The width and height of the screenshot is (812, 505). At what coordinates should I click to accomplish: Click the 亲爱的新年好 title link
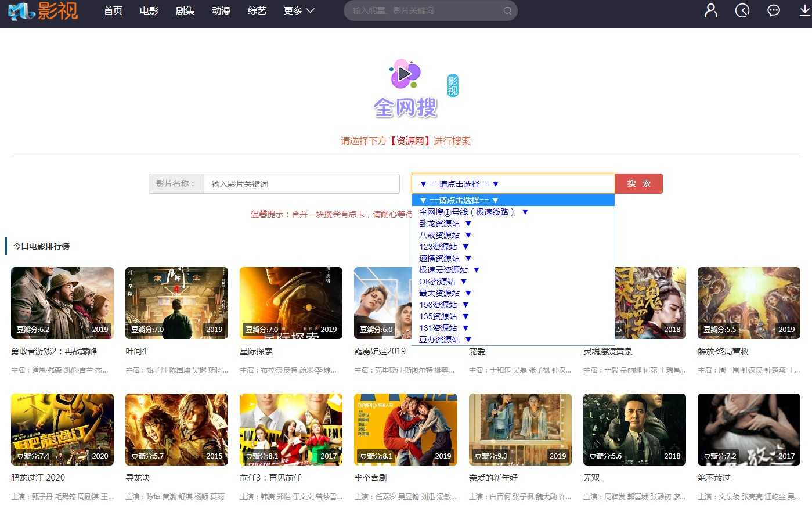493,478
